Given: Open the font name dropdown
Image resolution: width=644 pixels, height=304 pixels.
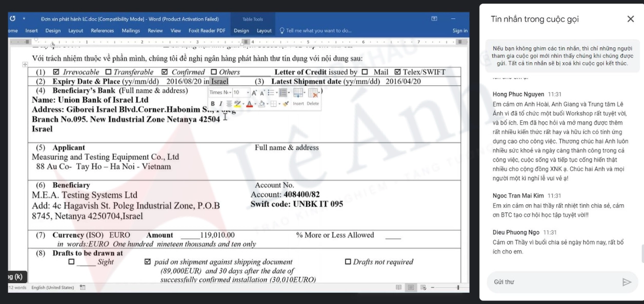Looking at the screenshot, I should click(231, 92).
